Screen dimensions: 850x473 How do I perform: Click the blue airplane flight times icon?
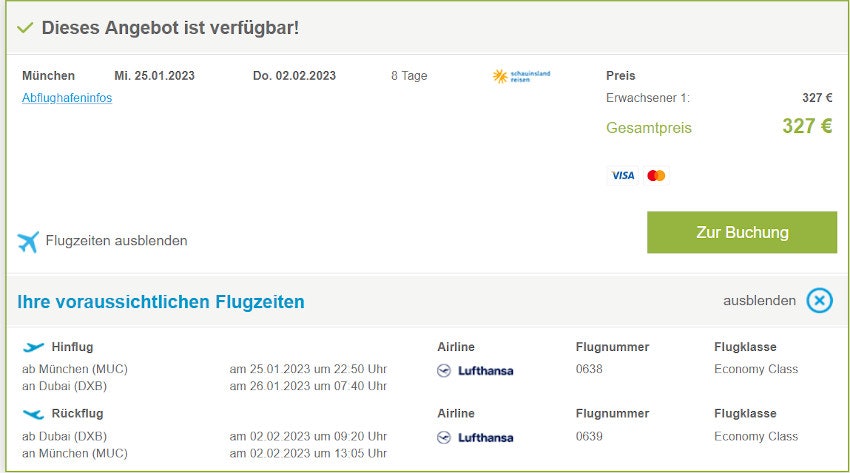pos(28,242)
